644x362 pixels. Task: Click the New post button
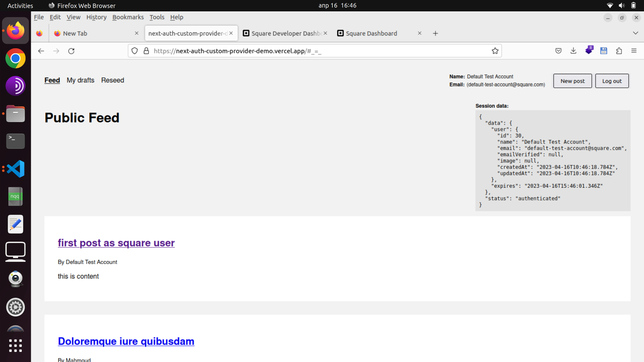click(x=572, y=80)
